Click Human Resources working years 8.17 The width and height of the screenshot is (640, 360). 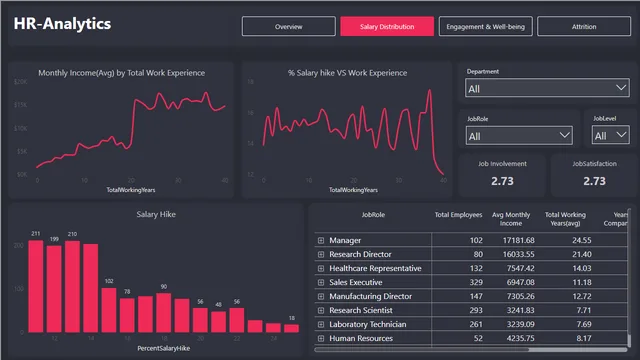point(584,338)
